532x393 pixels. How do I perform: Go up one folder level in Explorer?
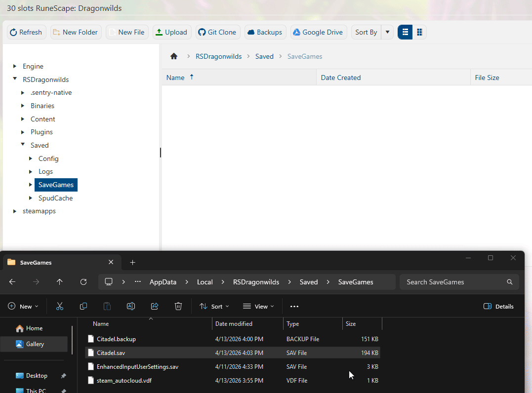(60, 282)
